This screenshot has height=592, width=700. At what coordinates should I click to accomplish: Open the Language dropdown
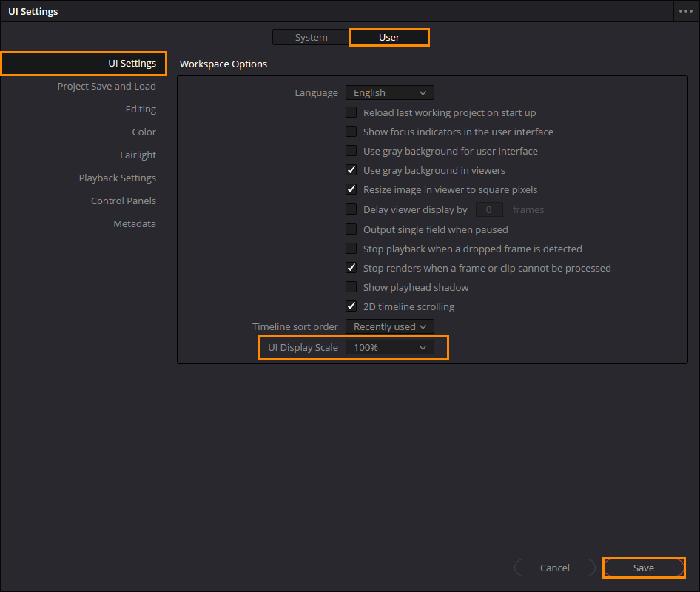pyautogui.click(x=390, y=92)
